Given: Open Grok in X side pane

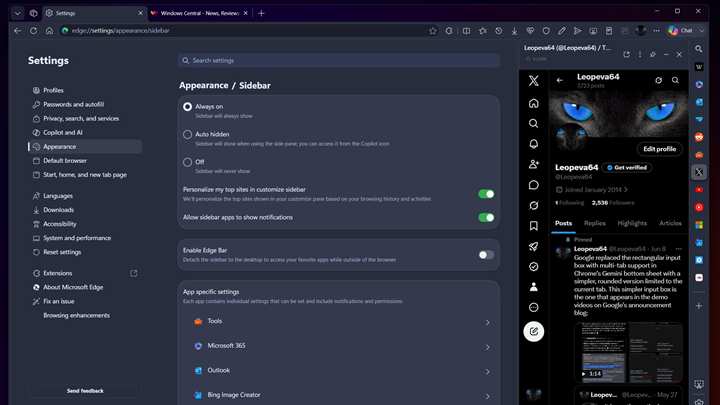Looking at the screenshot, I should [534, 205].
